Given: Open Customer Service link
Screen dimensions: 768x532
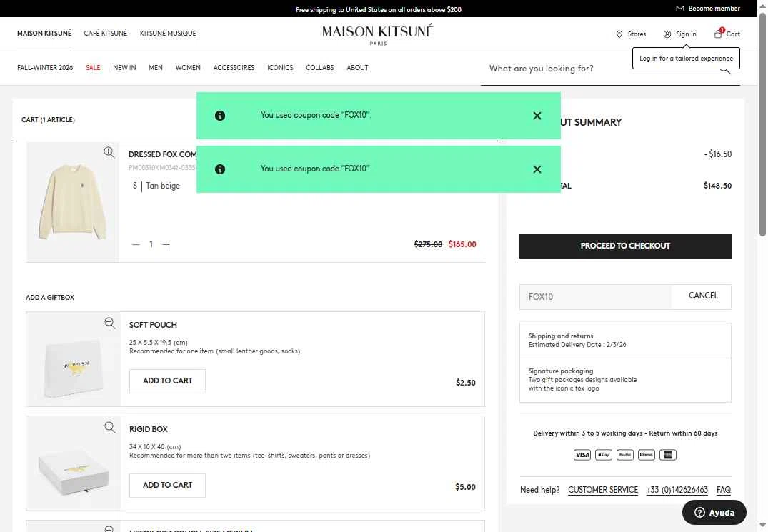Looking at the screenshot, I should [603, 490].
